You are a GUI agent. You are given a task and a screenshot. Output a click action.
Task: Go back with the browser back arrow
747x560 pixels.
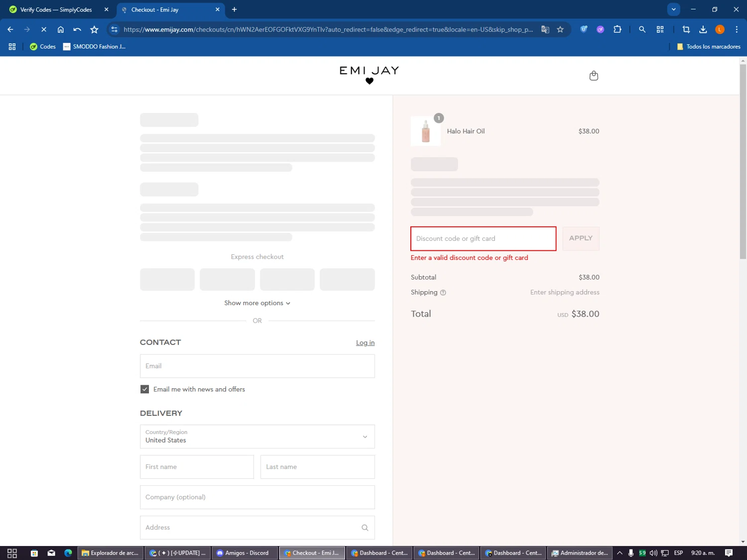coord(10,29)
